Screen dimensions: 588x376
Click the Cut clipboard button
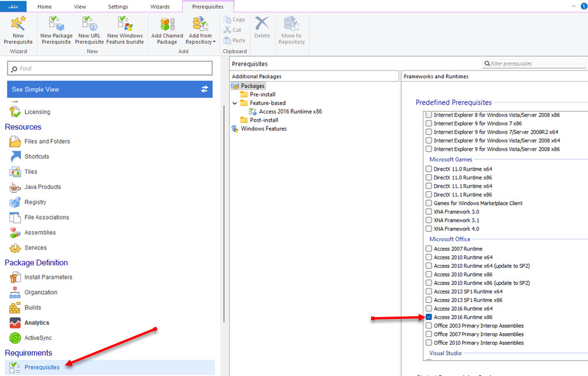coord(232,30)
